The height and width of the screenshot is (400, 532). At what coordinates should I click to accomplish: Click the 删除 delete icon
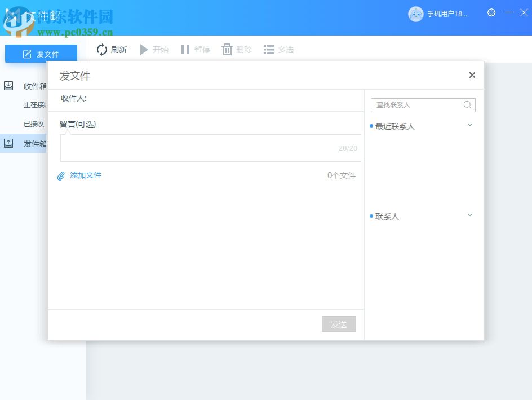(227, 50)
